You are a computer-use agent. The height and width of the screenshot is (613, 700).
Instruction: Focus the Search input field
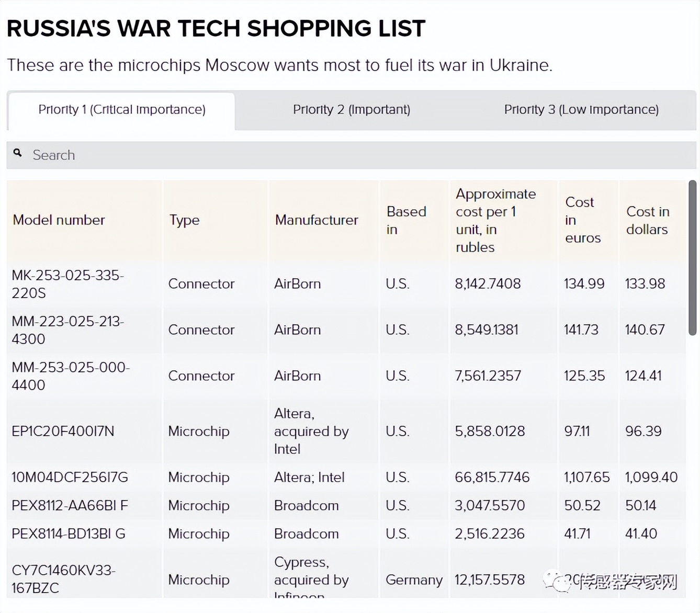coord(356,155)
